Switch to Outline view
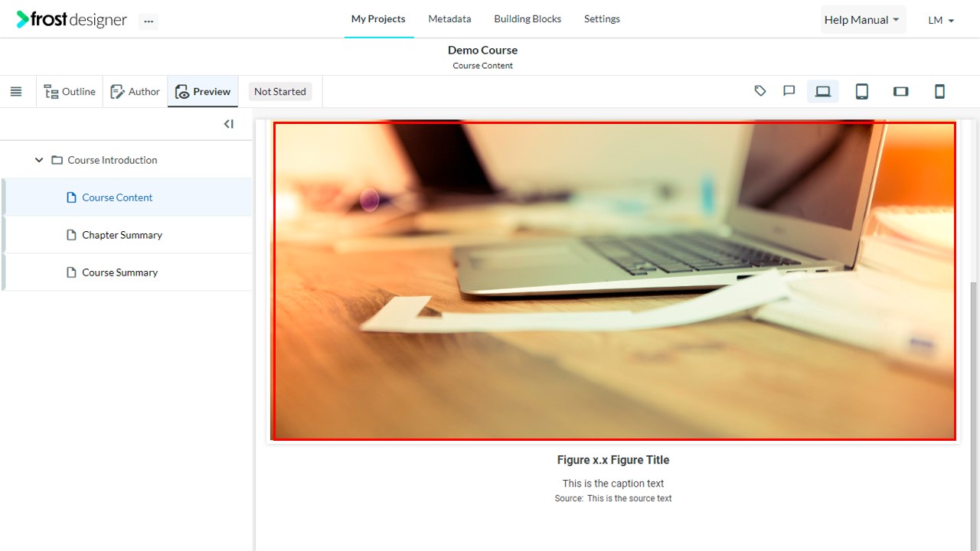 tap(70, 92)
